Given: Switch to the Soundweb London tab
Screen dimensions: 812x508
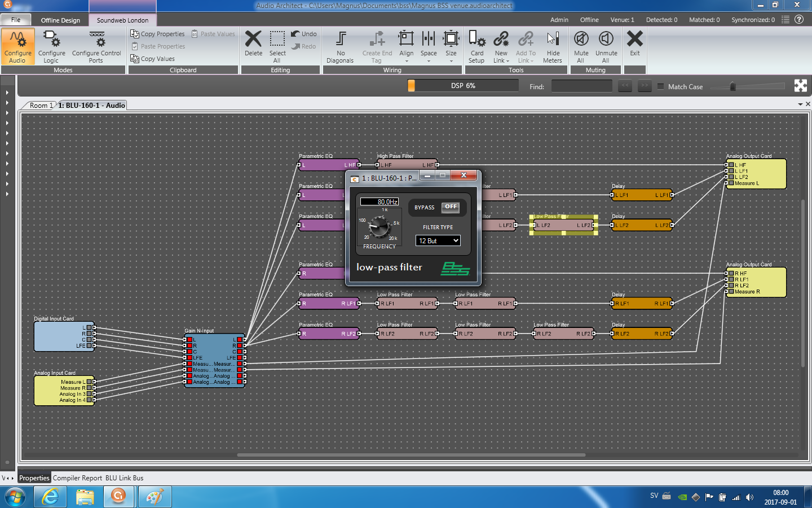Looking at the screenshot, I should point(122,20).
